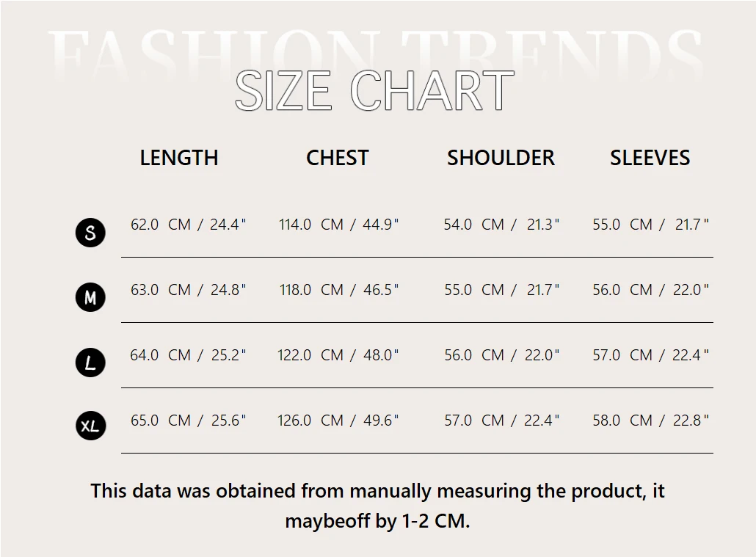Click the S size badge icon
Screen dimensions: 756x557
[90, 233]
